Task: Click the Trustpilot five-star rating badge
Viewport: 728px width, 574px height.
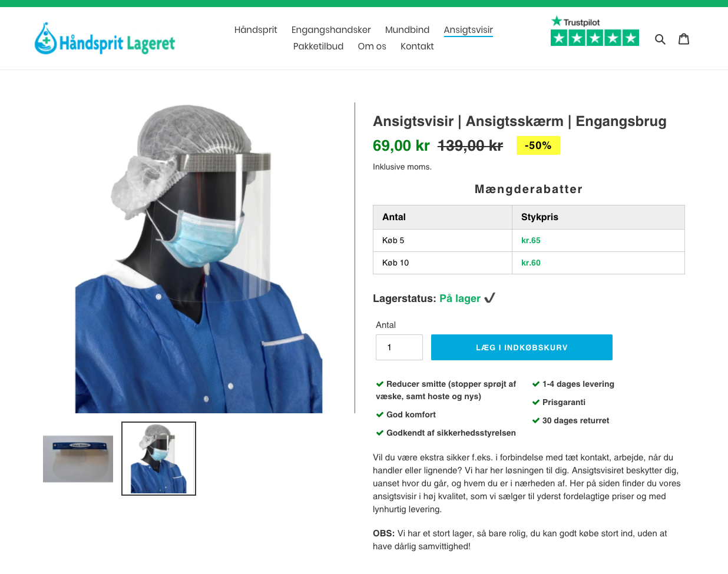Action: [x=595, y=31]
